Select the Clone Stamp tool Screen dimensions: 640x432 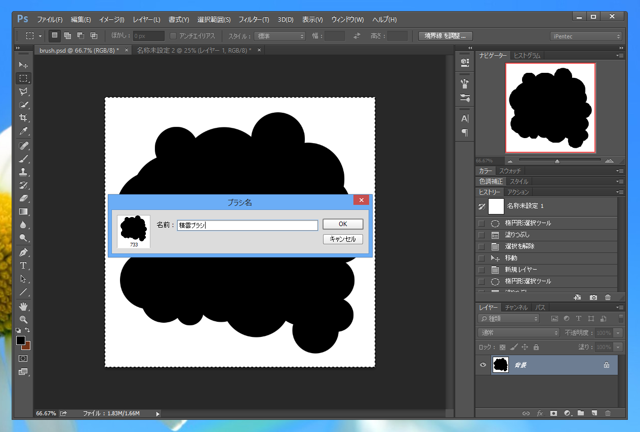pyautogui.click(x=23, y=172)
